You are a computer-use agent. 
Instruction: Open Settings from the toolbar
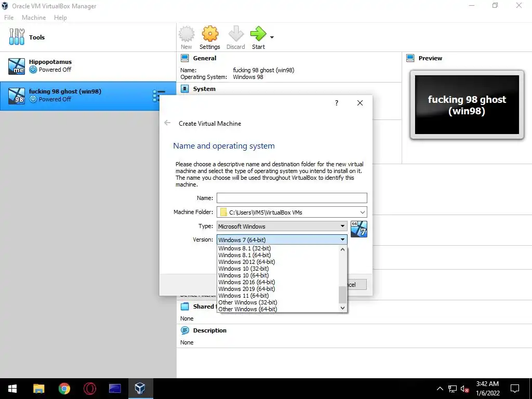210,37
